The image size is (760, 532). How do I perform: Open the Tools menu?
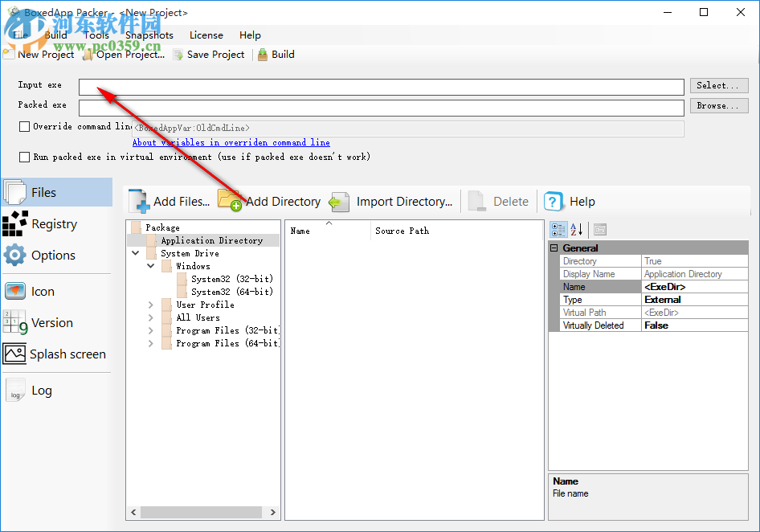96,35
